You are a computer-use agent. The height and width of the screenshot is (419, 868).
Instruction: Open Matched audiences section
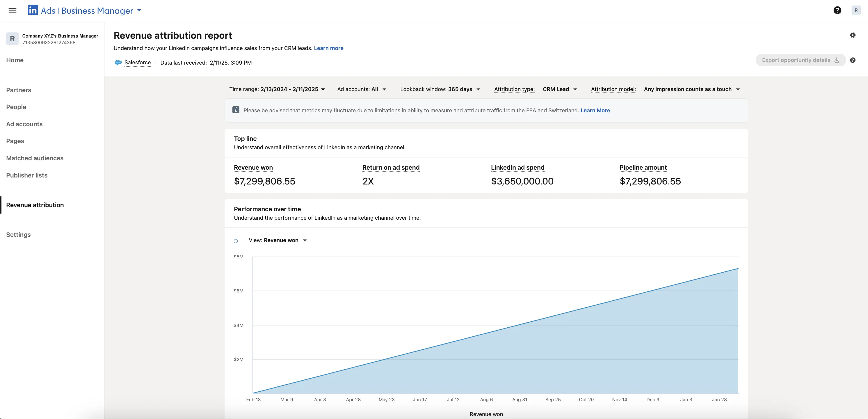point(35,158)
